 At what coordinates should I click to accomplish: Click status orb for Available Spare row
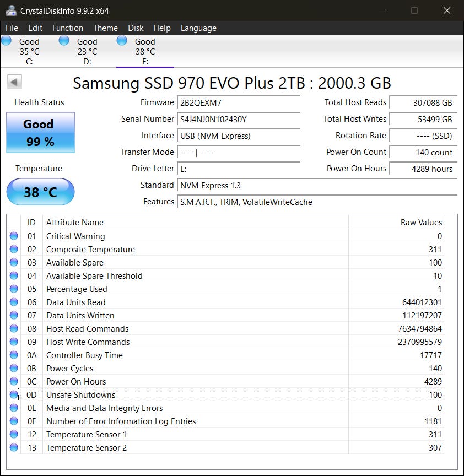tap(14, 262)
